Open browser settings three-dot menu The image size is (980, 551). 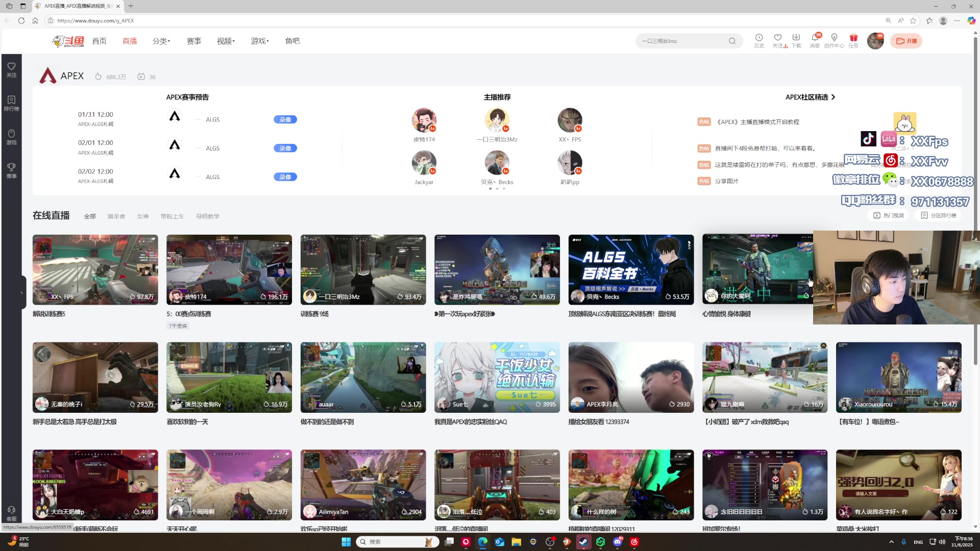(957, 20)
